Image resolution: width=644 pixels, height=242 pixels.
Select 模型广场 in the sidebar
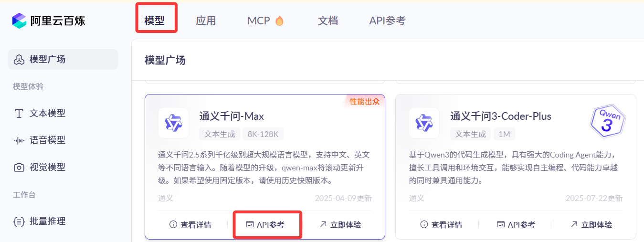(x=63, y=60)
